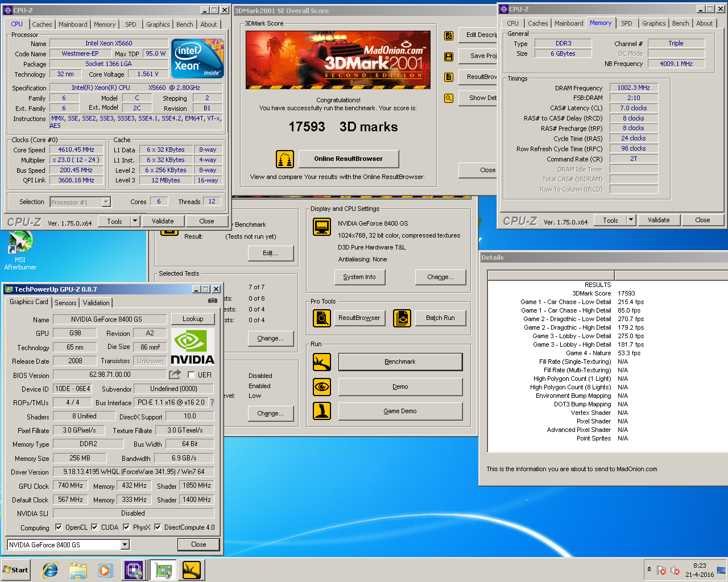
Task: Click the System Info button
Action: point(359,277)
